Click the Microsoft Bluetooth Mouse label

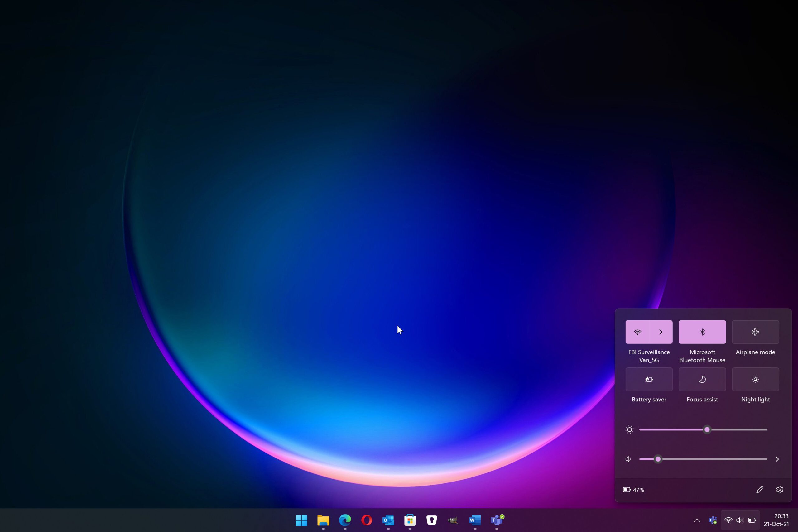coord(702,356)
